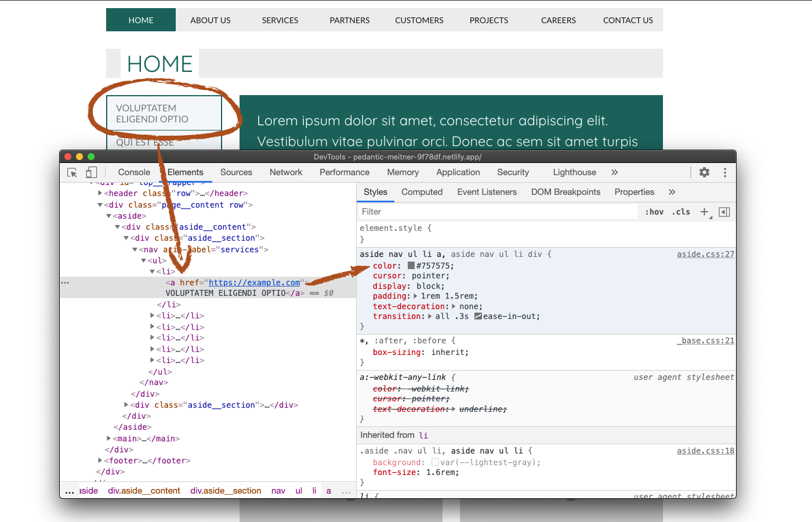This screenshot has height=522, width=812.
Task: Click ABOUT US in the page navigation
Action: 211,20
